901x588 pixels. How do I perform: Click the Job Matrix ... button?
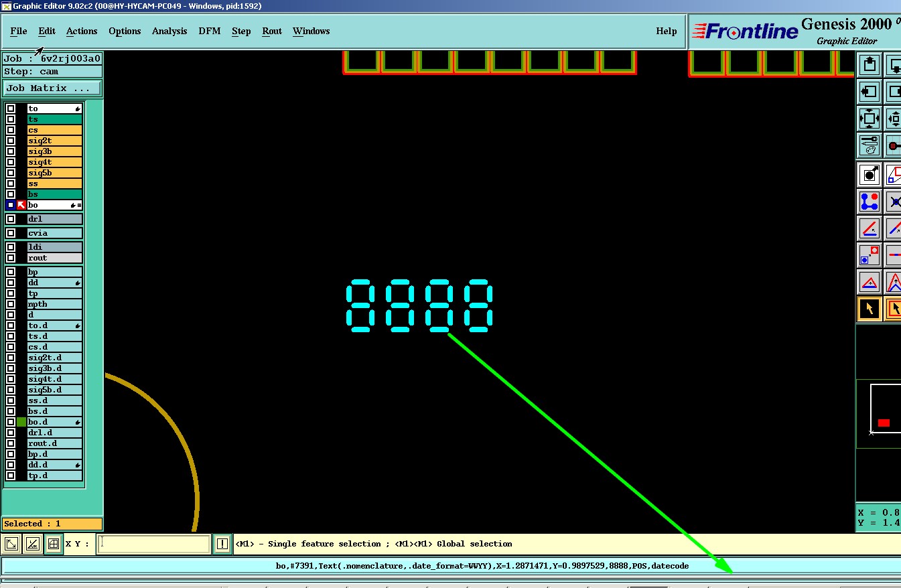(x=52, y=88)
